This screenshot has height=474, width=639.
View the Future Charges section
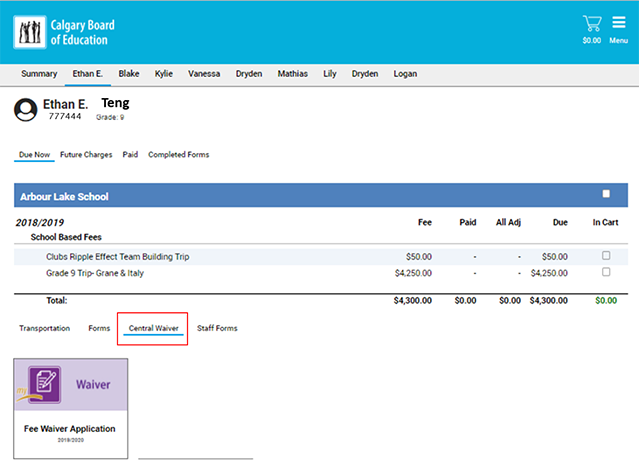click(86, 155)
